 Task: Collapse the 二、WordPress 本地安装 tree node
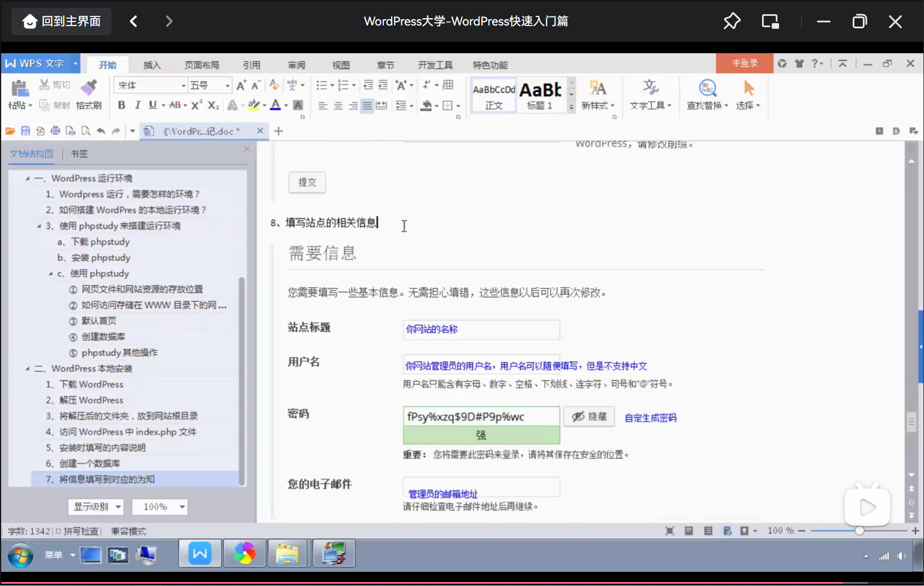point(27,369)
